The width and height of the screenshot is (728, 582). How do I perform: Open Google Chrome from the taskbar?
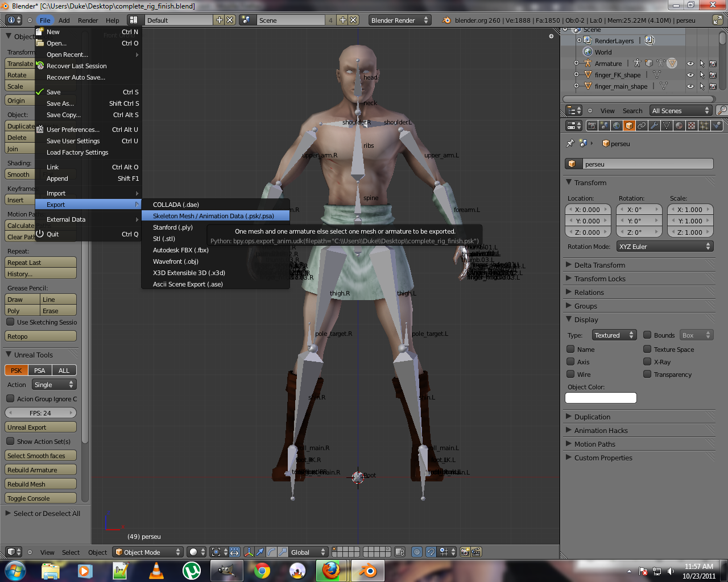tap(262, 571)
